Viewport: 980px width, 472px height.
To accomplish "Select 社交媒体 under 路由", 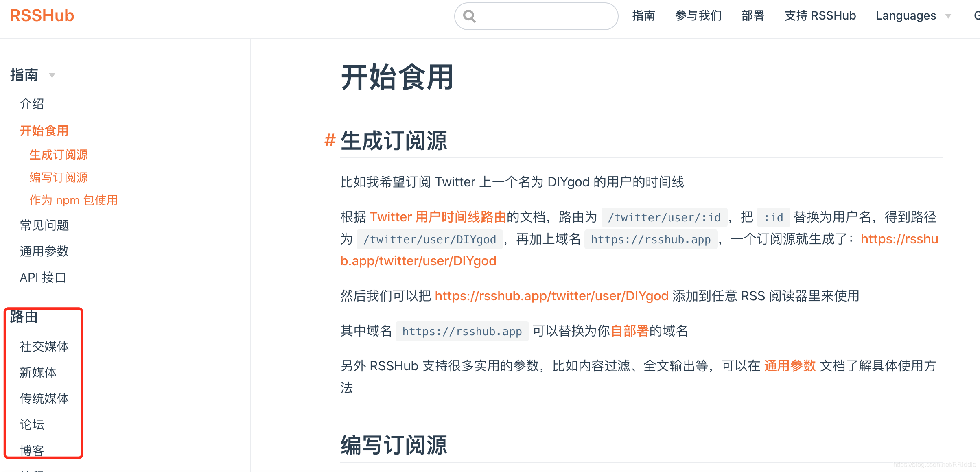I will 44,346.
